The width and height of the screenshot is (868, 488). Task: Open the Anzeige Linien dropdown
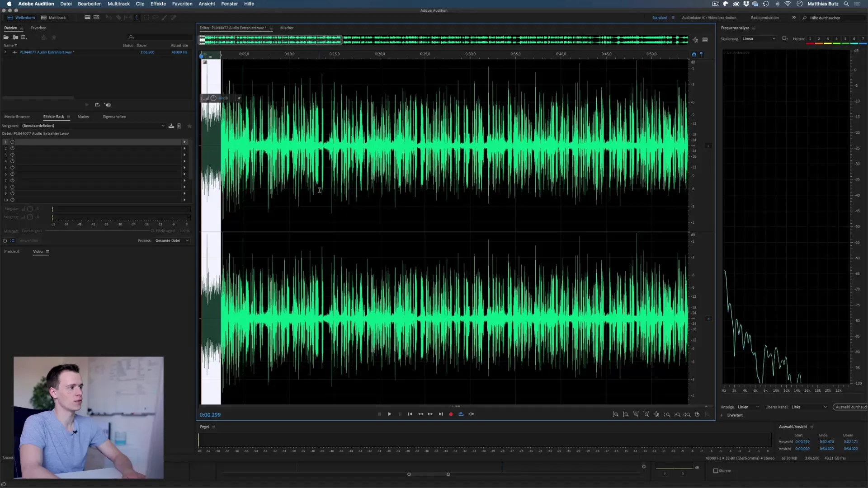[x=748, y=407]
